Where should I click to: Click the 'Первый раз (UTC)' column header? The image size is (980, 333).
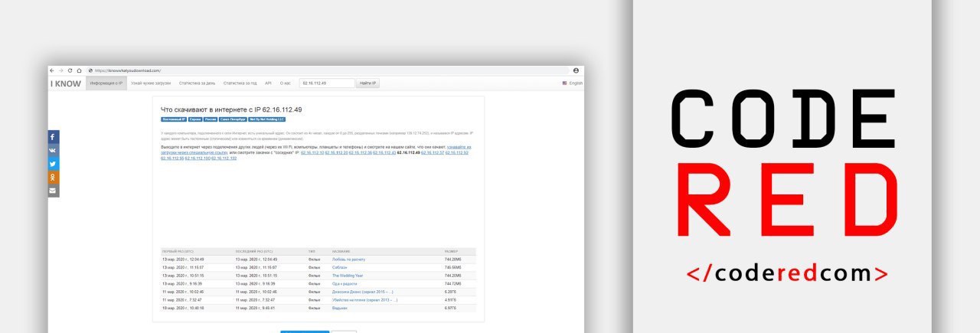pyautogui.click(x=176, y=251)
